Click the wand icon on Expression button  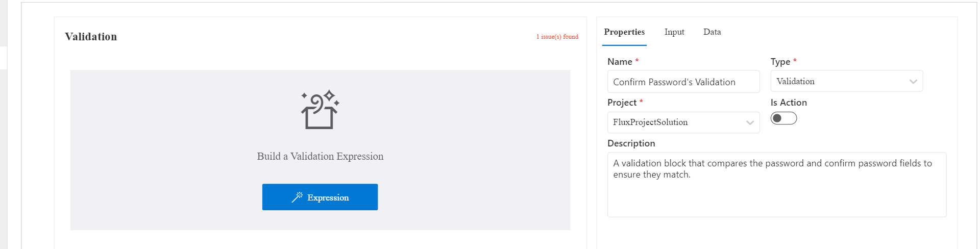pyautogui.click(x=297, y=197)
